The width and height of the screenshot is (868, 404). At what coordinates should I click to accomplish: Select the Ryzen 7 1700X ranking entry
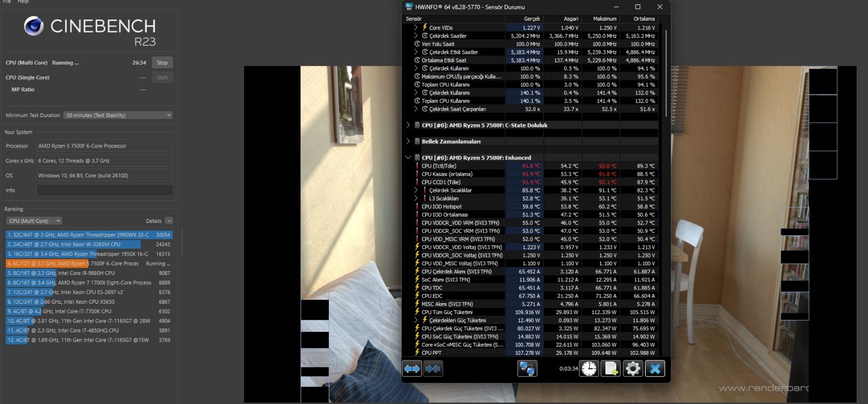(89, 283)
